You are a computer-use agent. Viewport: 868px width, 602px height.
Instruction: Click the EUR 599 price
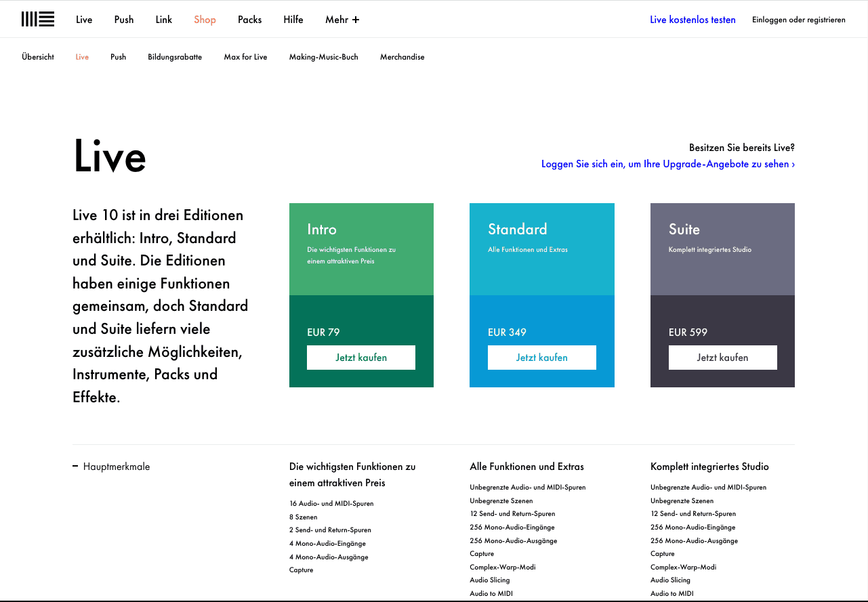pyautogui.click(x=688, y=332)
